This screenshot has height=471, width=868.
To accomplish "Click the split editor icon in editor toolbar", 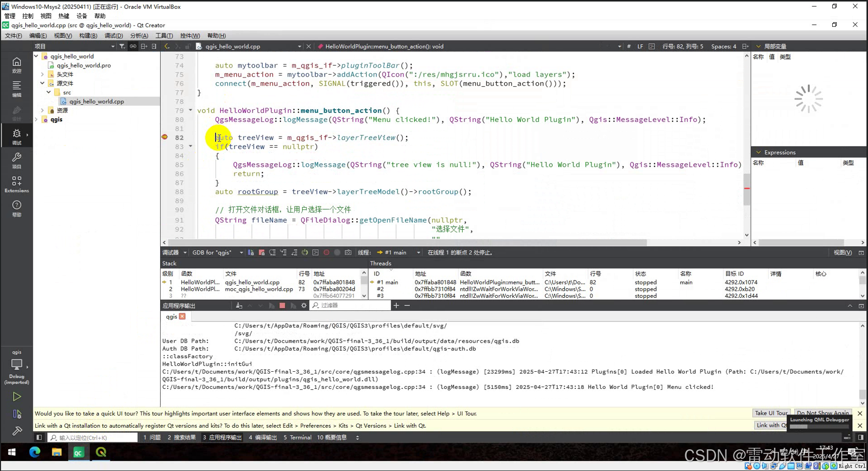I will 745,46.
